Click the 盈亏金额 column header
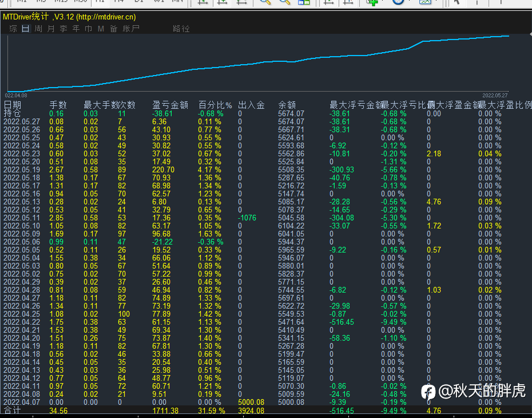Viewport: 532px width, 418px height. pyautogui.click(x=170, y=105)
